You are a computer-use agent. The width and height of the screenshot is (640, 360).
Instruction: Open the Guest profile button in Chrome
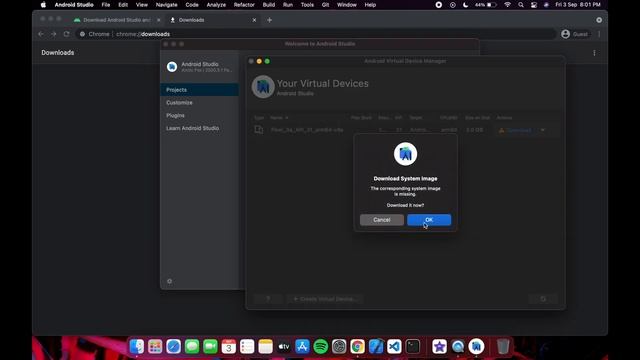[575, 34]
